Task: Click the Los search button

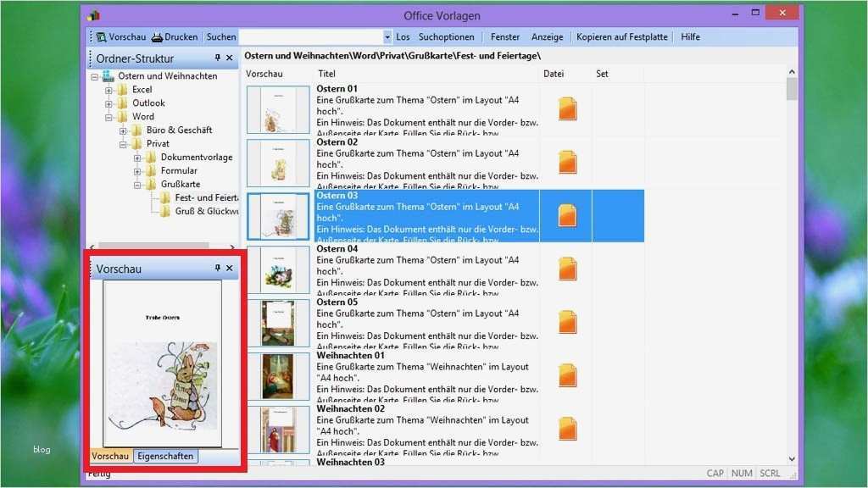Action: (403, 37)
